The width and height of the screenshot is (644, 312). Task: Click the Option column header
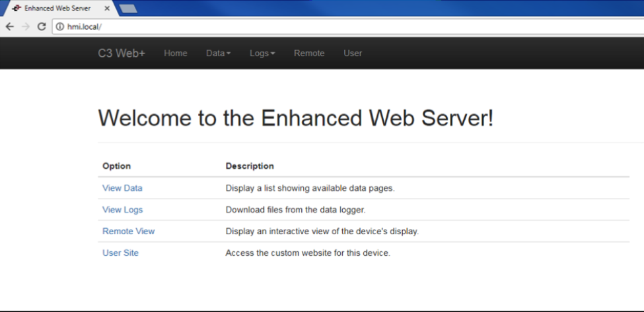click(x=117, y=166)
